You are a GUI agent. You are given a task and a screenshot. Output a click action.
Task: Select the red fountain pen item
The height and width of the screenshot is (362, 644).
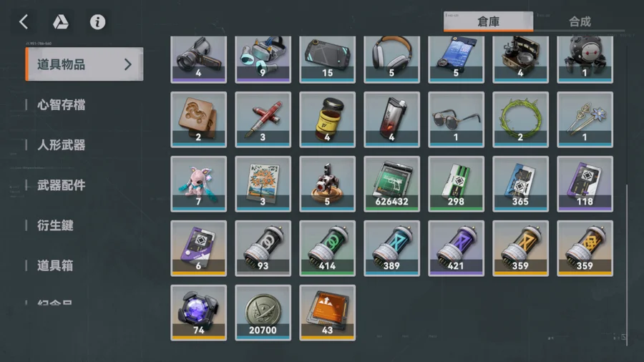pyautogui.click(x=263, y=119)
